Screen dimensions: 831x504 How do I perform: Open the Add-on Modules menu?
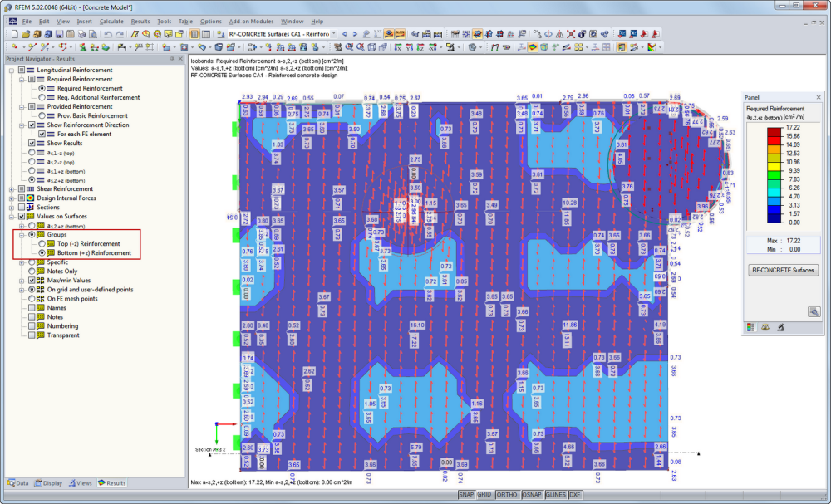tap(251, 22)
